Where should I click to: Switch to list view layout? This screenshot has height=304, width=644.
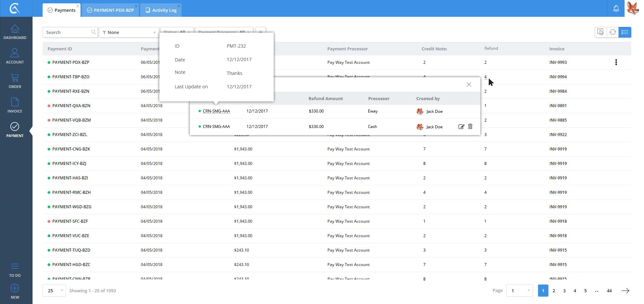click(625, 32)
